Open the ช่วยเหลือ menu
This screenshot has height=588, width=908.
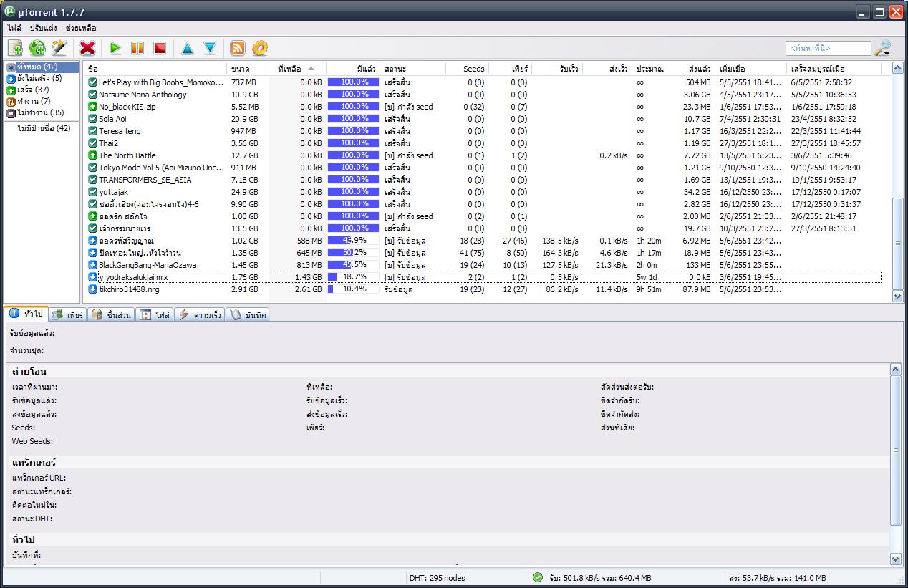click(x=80, y=28)
